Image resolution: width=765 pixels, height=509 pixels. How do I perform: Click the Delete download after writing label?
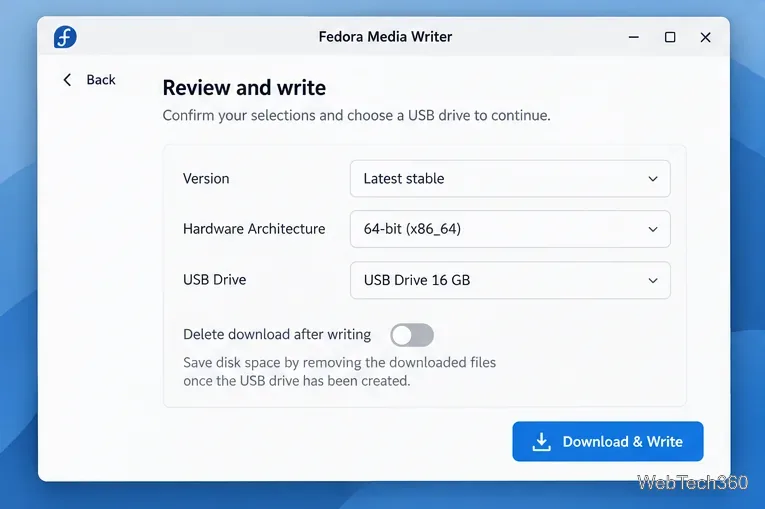pyautogui.click(x=277, y=334)
